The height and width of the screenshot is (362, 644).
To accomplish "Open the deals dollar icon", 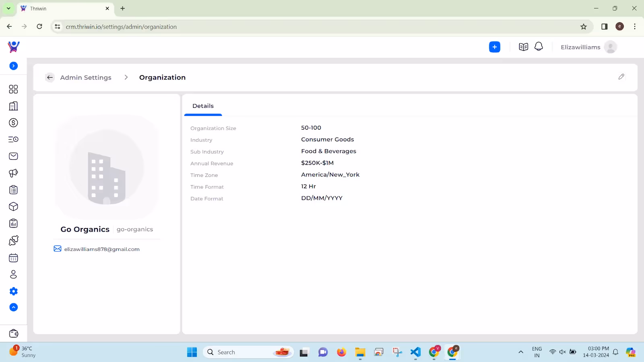I will pyautogui.click(x=13, y=123).
